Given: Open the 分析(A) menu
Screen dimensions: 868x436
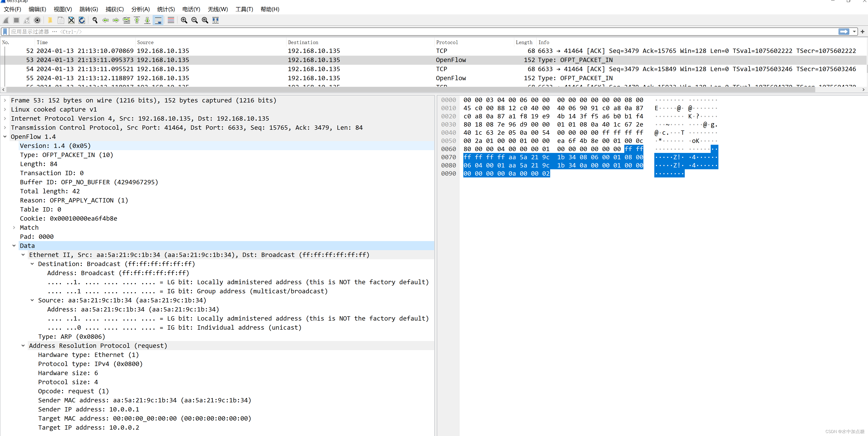Looking at the screenshot, I should (x=140, y=9).
